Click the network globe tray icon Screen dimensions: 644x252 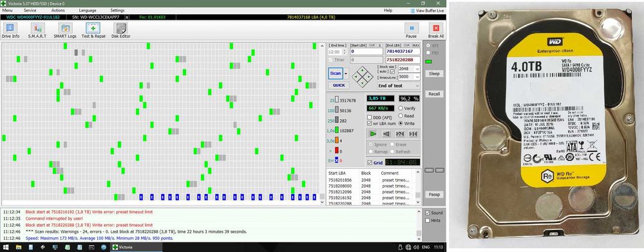[408, 247]
